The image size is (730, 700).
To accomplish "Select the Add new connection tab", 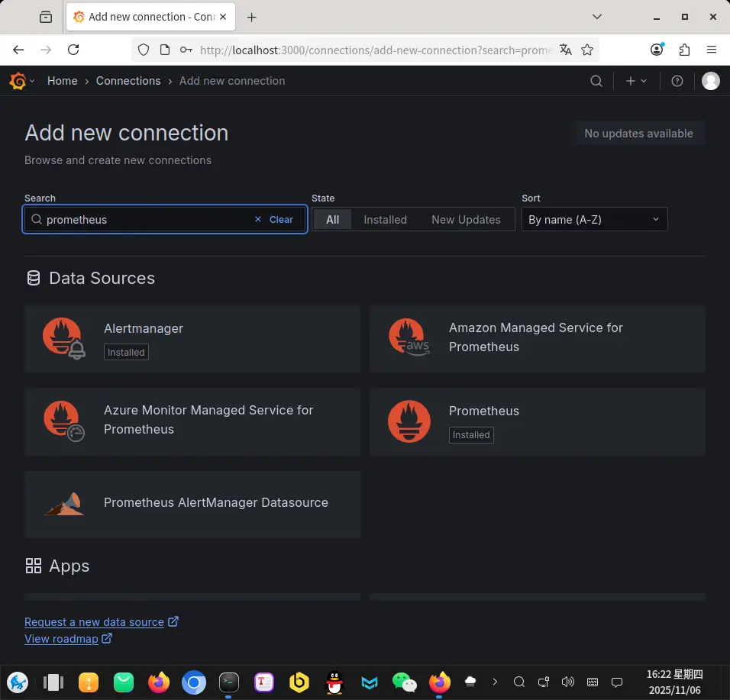I will coord(150,17).
